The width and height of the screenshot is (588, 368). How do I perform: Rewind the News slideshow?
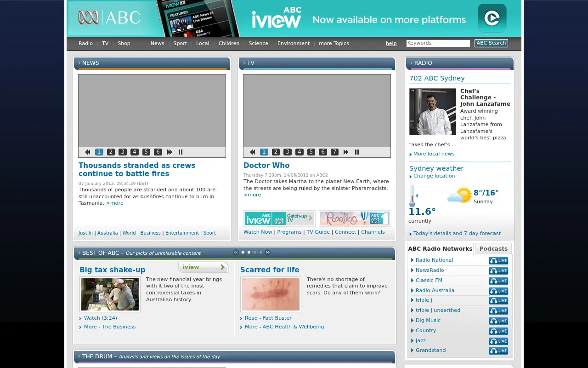87,152
